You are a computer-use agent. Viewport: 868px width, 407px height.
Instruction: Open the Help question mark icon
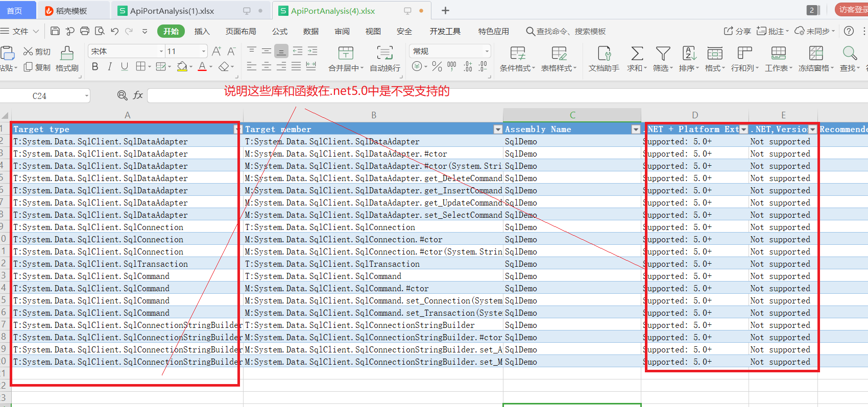(x=849, y=31)
